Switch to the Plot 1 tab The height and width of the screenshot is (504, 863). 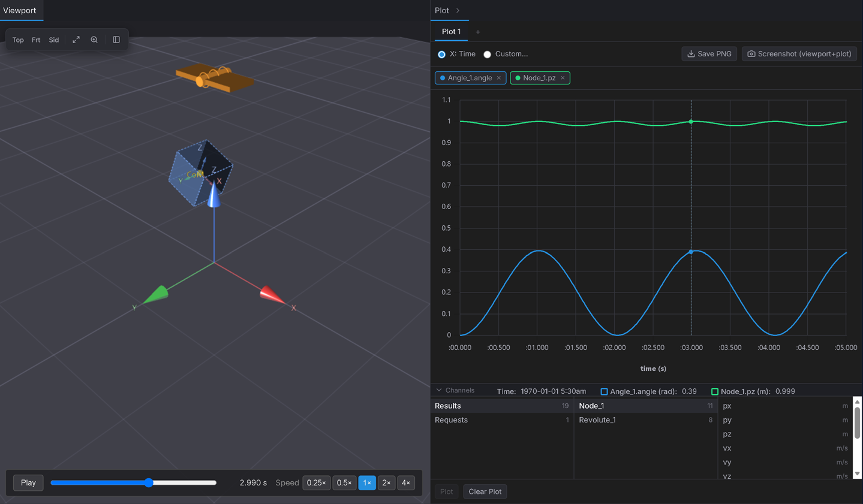451,32
